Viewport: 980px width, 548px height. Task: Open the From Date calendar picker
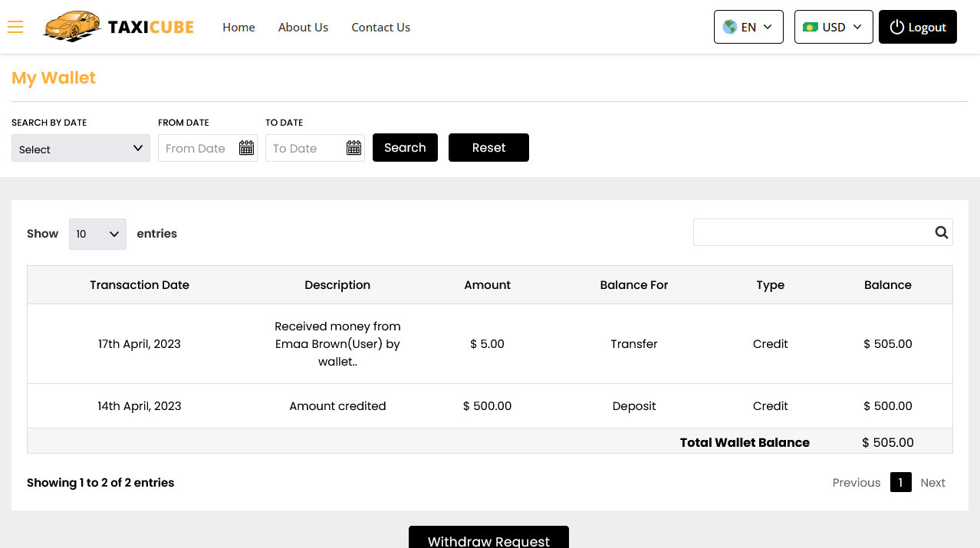pos(246,147)
